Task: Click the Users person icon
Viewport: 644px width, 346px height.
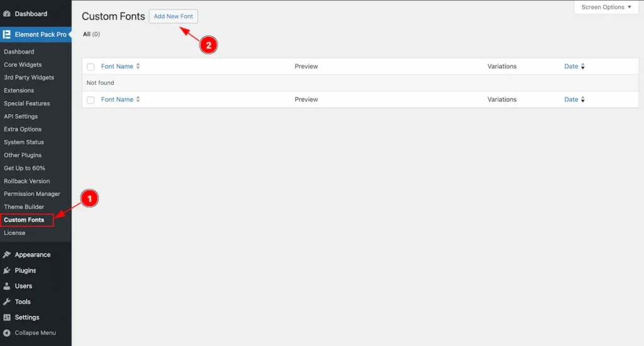Action: pos(7,286)
